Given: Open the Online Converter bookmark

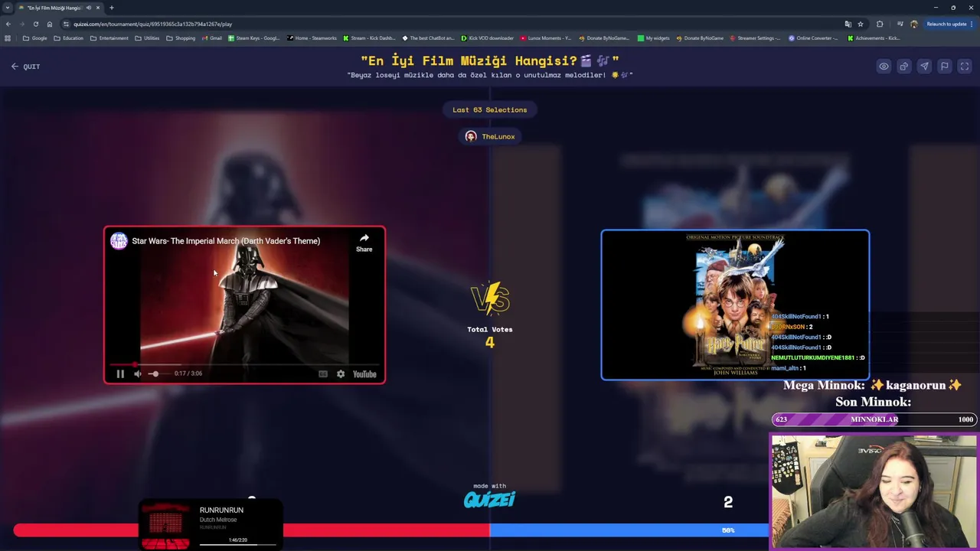Looking at the screenshot, I should (814, 38).
